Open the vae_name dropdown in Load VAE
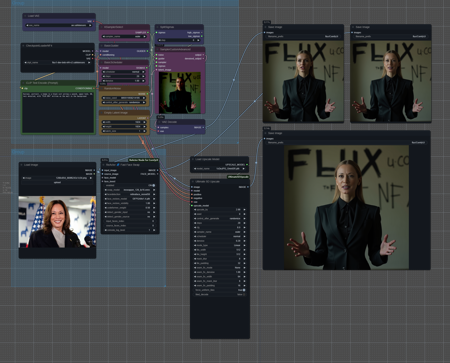This screenshot has width=450, height=363. (59, 25)
